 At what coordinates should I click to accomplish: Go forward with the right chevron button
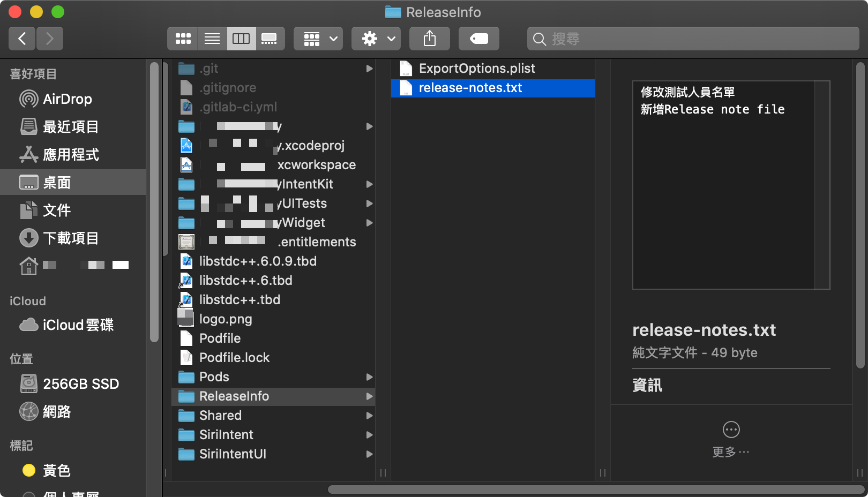pos(50,39)
